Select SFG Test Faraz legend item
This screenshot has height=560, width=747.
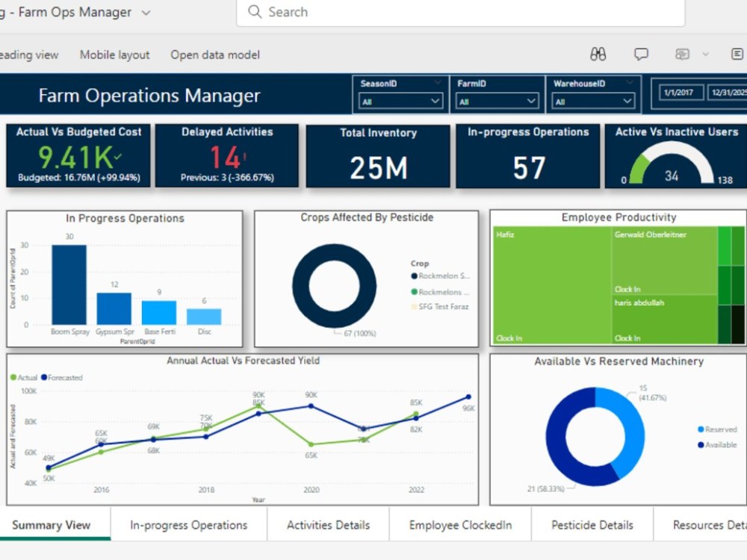tap(440, 307)
